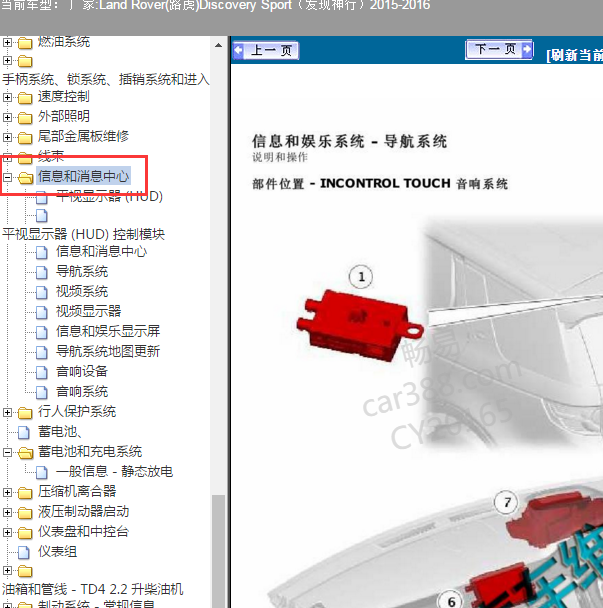Click the document icon beside 导航系统地图更新
Viewport: 603px width, 608px height.
pyautogui.click(x=42, y=352)
